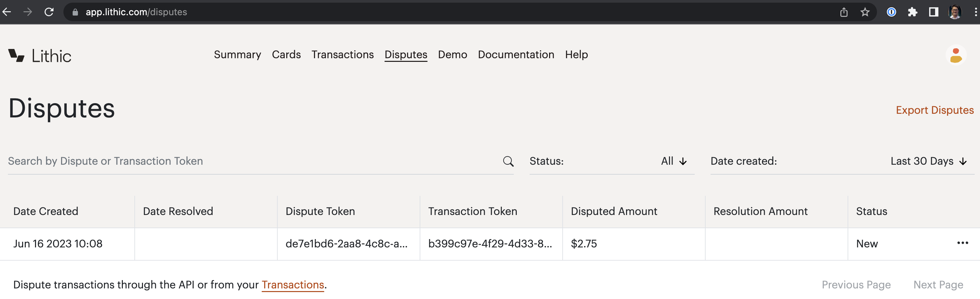Open the account avatar icon
This screenshot has width=980, height=299.
[x=956, y=55]
